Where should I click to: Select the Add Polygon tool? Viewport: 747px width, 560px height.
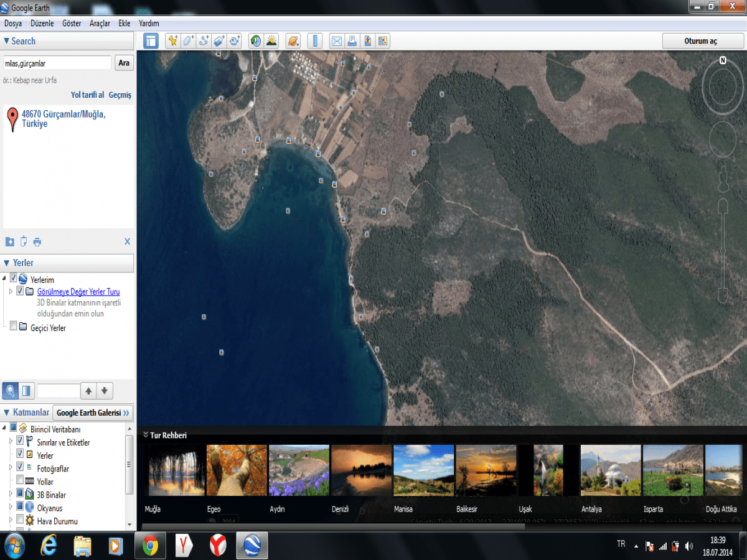(189, 41)
